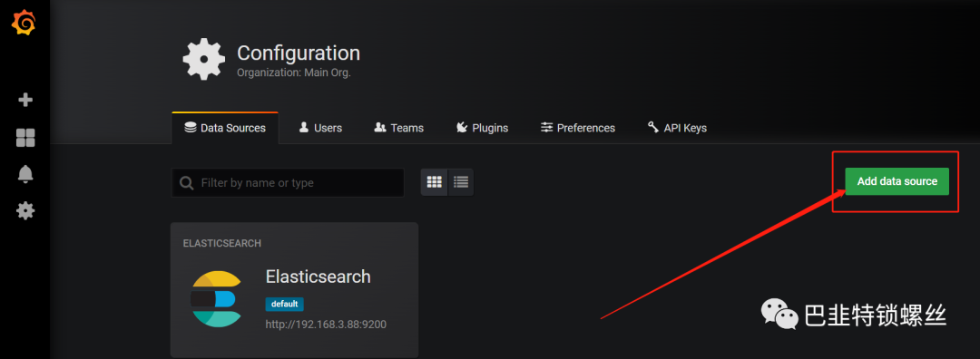
Task: Switch to the Users tab
Action: [x=320, y=128]
